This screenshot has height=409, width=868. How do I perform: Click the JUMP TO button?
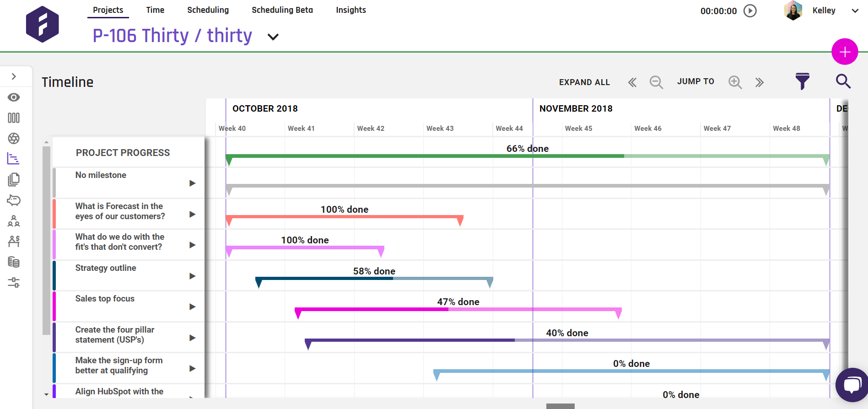[x=695, y=81]
